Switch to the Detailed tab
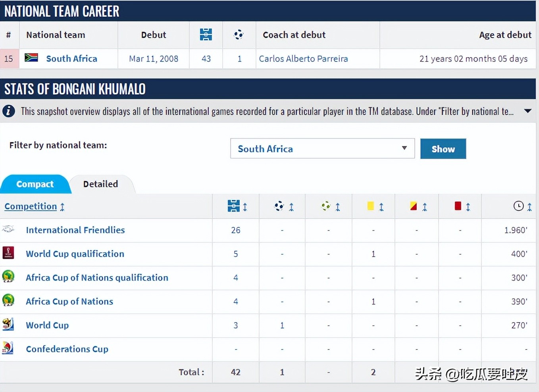 [x=100, y=184]
